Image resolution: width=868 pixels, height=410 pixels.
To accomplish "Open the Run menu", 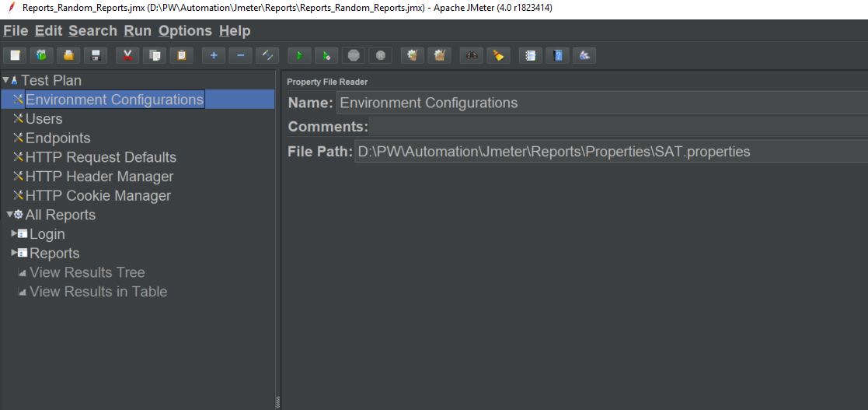I will point(138,31).
